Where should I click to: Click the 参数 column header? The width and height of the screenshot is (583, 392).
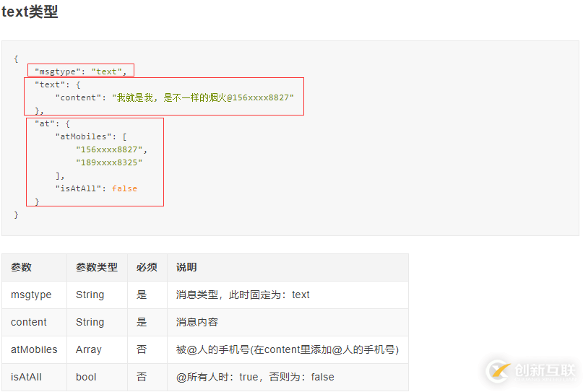(21, 267)
